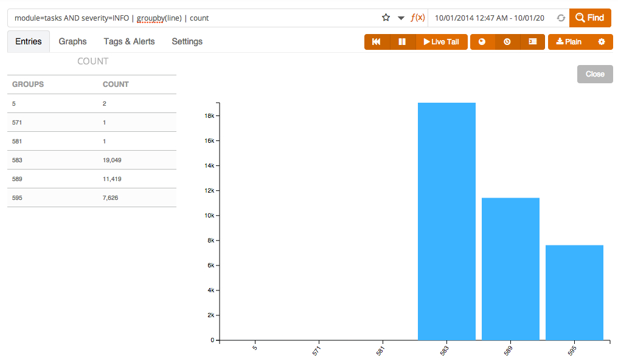Click the star icon to save the query
Image resolution: width=618 pixels, height=364 pixels.
pyautogui.click(x=386, y=18)
